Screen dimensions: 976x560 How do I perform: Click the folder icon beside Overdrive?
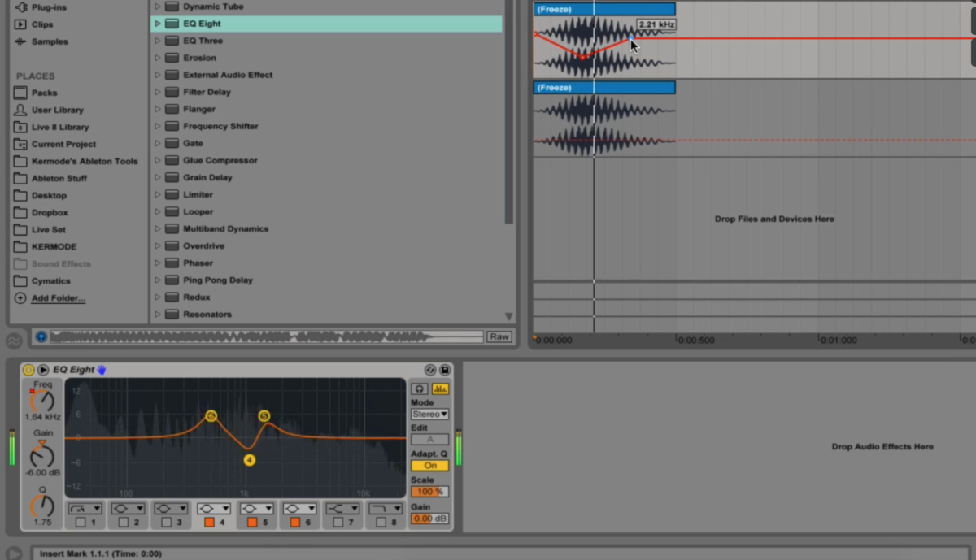point(172,245)
